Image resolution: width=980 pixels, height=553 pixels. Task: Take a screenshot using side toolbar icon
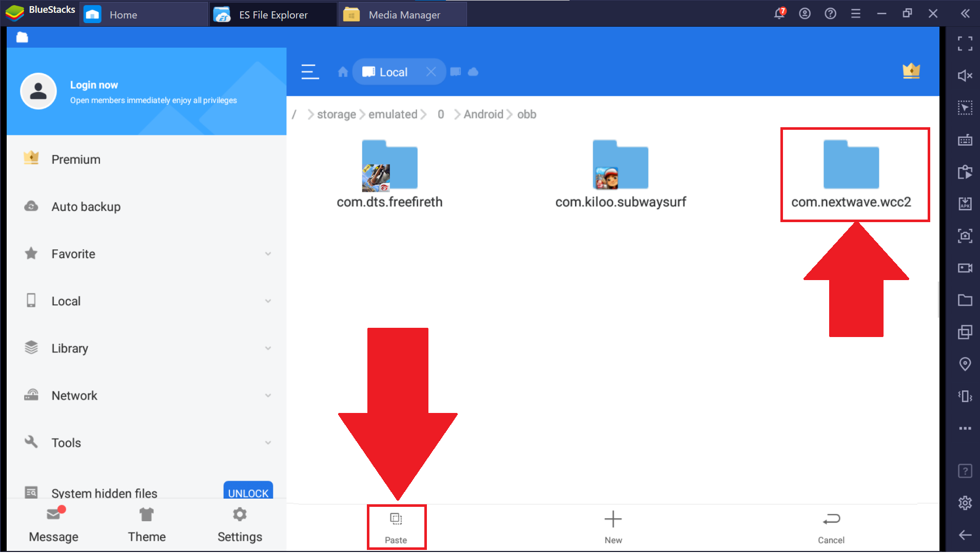tap(965, 236)
